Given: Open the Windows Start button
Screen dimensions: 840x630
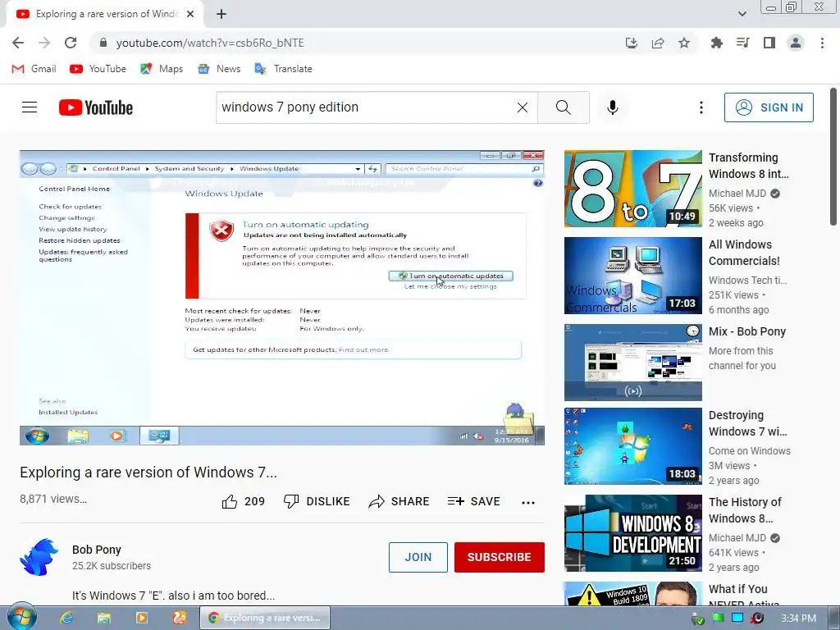Looking at the screenshot, I should coord(22,617).
